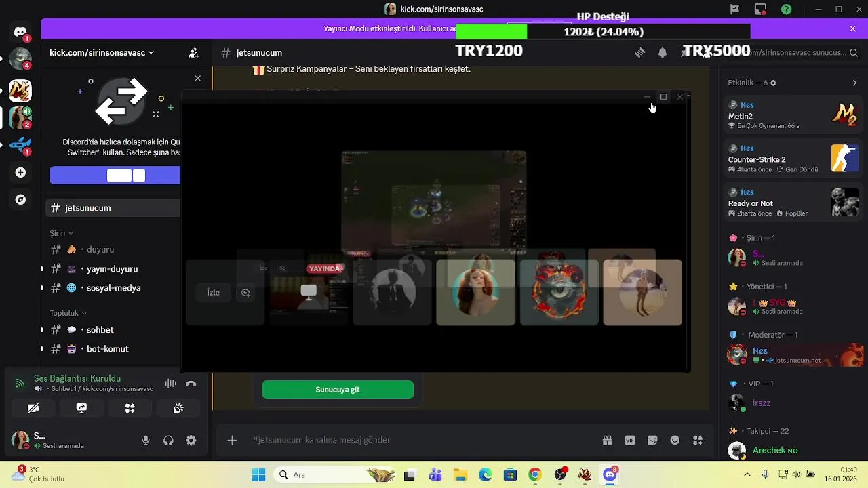Expand the Etkinlik panel arrow
868x488 pixels.
pyautogui.click(x=854, y=83)
